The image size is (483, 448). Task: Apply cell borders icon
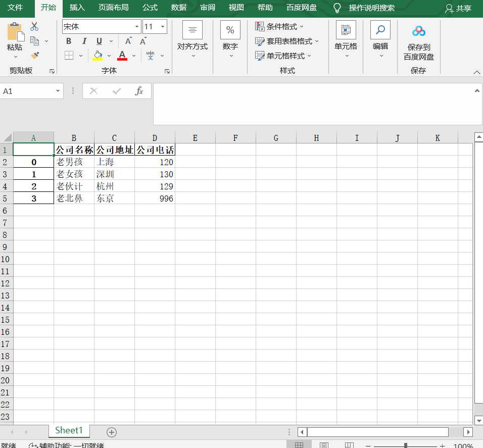pos(69,56)
